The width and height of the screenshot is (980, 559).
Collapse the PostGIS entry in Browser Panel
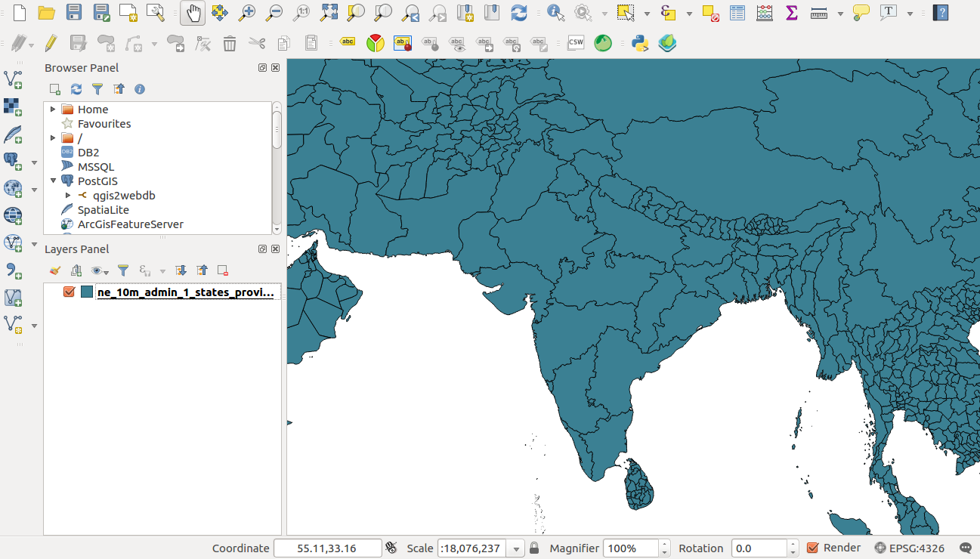click(52, 181)
